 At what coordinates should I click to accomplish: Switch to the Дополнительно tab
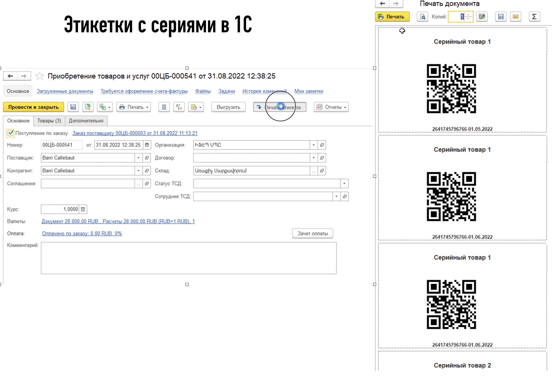click(x=86, y=121)
